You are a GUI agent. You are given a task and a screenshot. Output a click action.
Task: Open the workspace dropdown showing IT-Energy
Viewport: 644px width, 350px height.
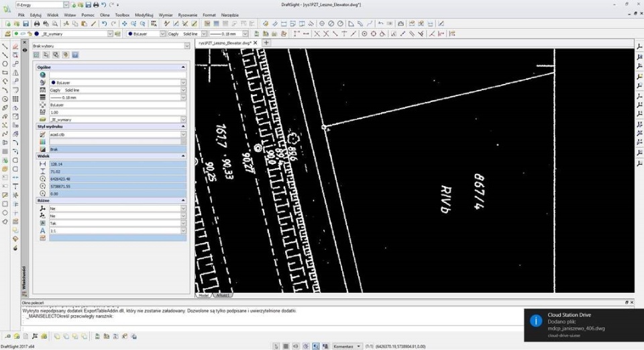click(x=66, y=5)
